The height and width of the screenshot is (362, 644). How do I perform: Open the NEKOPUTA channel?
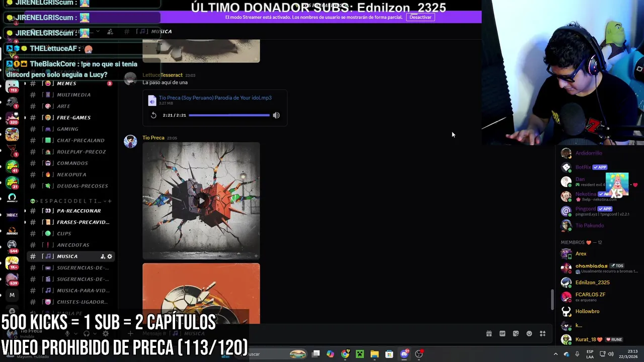[70, 174]
